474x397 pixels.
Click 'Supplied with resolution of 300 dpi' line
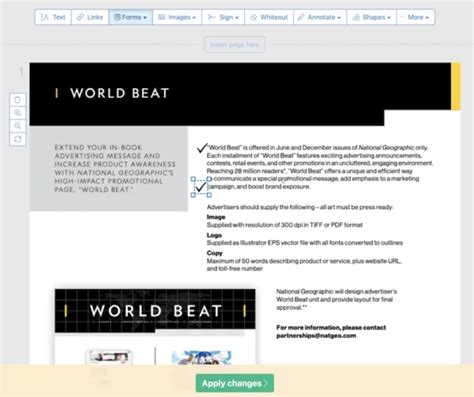(x=284, y=225)
